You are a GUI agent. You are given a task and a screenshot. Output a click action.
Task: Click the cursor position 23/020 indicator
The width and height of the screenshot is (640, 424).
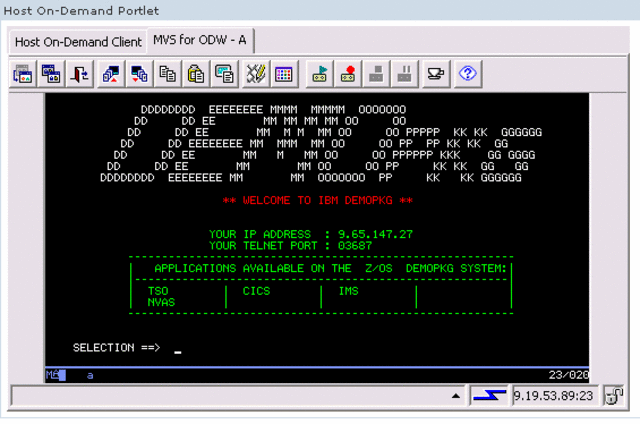tap(568, 375)
